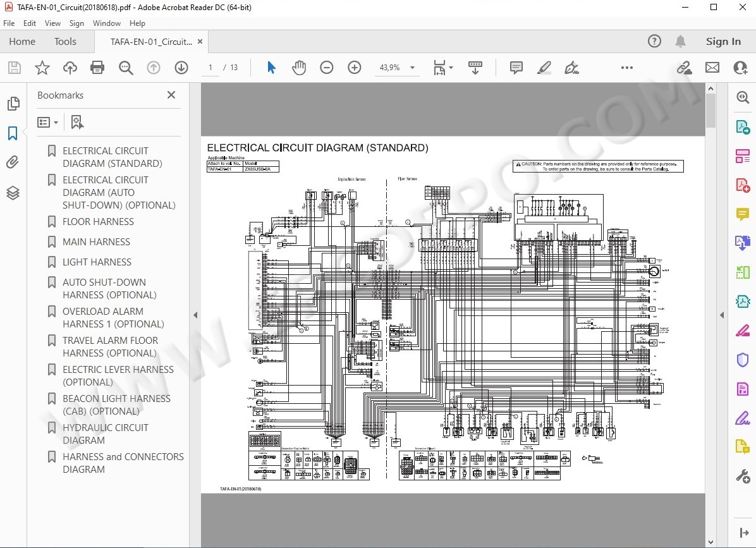Switch to the Tools tab
The height and width of the screenshot is (548, 756).
pos(65,42)
